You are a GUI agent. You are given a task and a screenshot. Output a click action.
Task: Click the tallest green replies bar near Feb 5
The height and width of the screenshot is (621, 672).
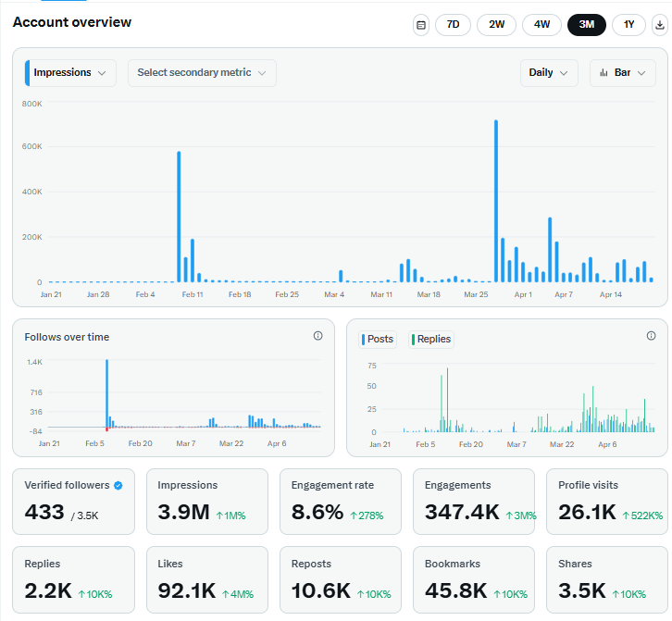447,400
